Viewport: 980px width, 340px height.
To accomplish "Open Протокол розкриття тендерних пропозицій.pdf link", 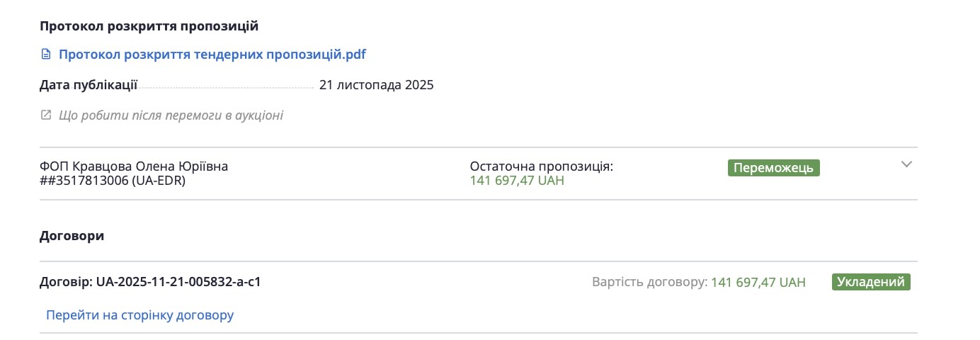I will click(x=212, y=55).
